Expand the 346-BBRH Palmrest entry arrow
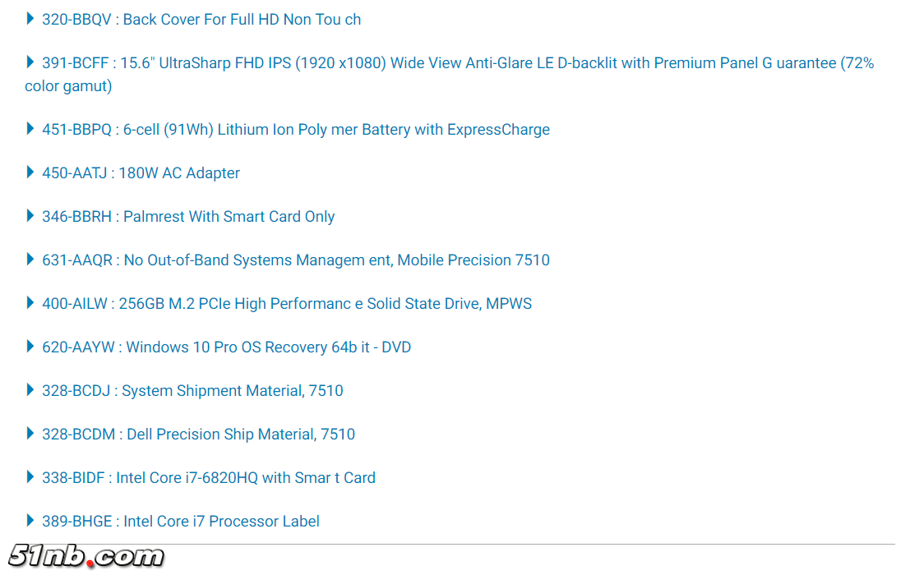 (x=30, y=215)
